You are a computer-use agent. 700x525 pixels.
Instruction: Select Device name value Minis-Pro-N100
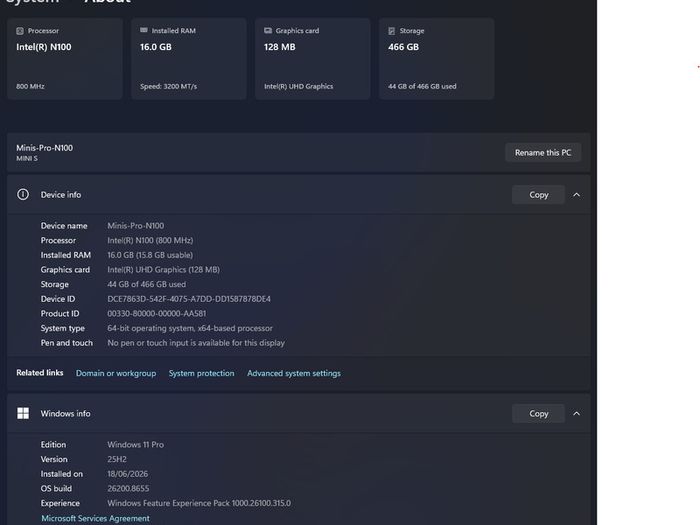(x=136, y=226)
